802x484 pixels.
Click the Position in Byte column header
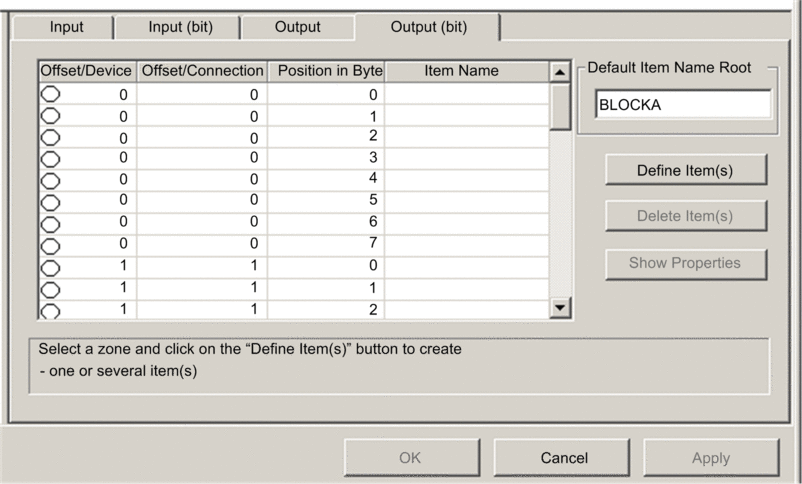coord(329,71)
